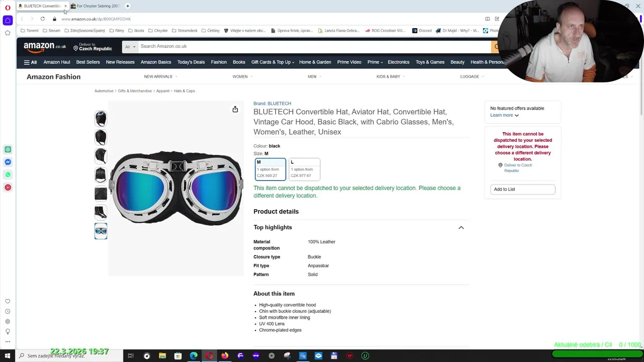This screenshot has width=644, height=362.
Task: Click the Search Amazon.co.uk field
Action: click(x=314, y=46)
